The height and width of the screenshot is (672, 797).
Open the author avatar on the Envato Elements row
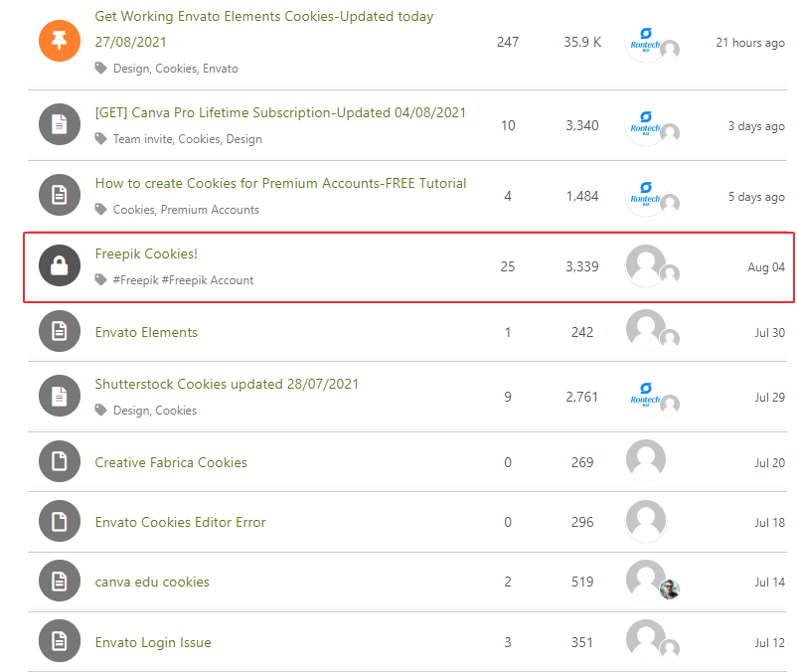tap(646, 330)
